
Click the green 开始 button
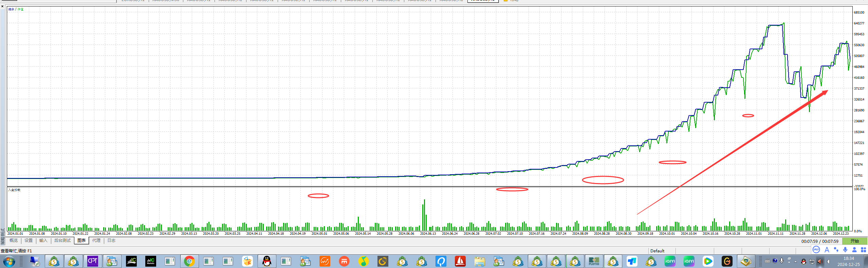coord(855,241)
